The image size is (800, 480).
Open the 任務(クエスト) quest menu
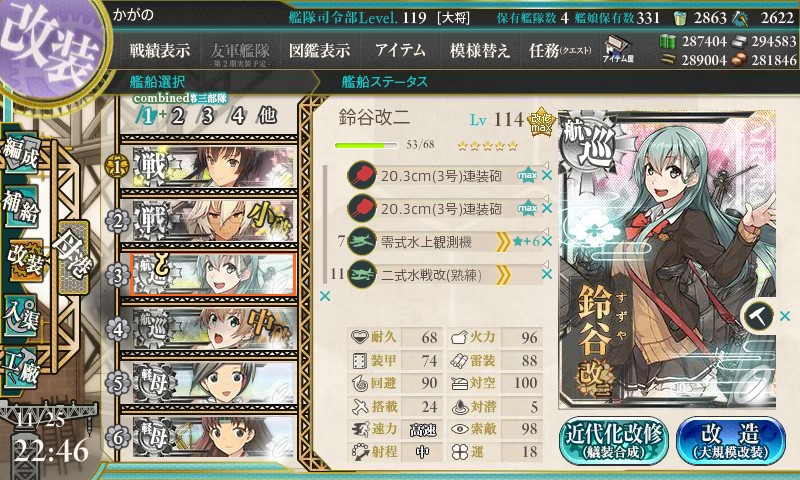click(560, 50)
